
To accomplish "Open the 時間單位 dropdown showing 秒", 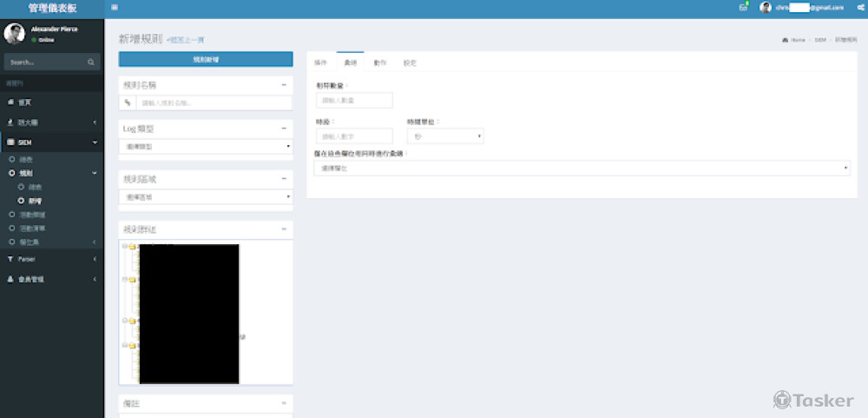I will 445,136.
